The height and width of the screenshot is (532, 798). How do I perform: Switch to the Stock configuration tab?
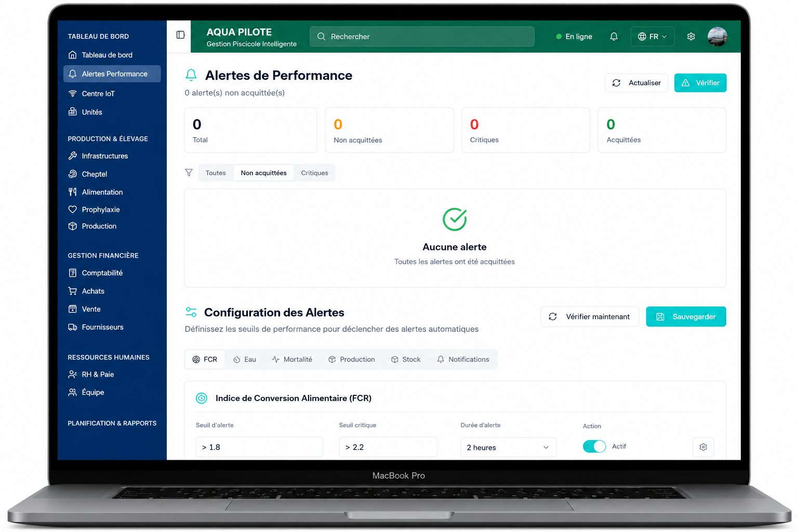(x=406, y=360)
